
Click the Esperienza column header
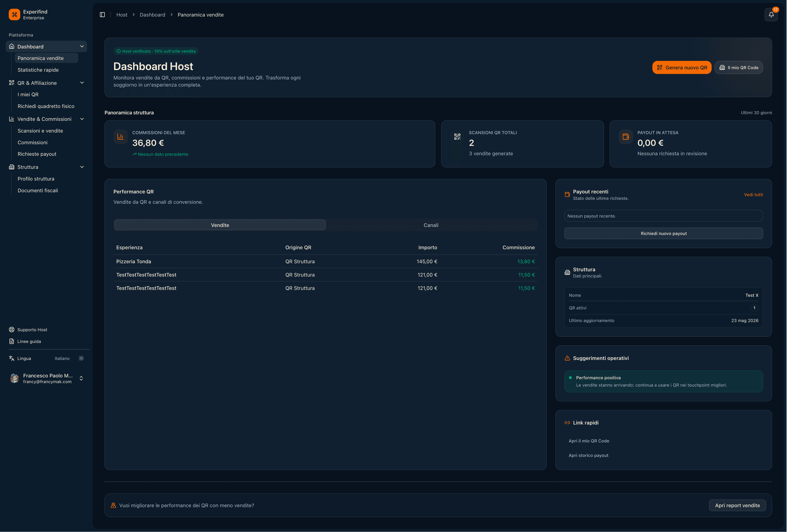(129, 248)
